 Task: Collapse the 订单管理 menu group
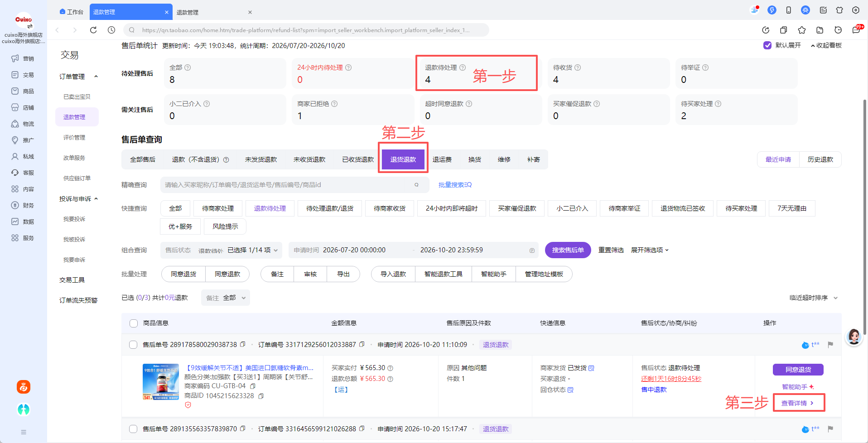click(96, 77)
